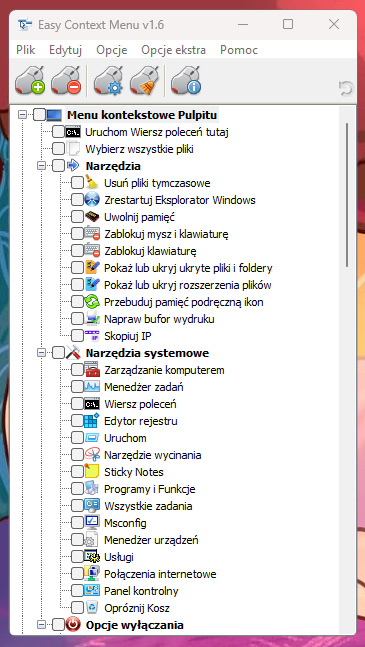Screen dimensions: 365x647
Task: Enable the Zablokuj mysz i klawiaturę checkbox
Action: [78, 234]
